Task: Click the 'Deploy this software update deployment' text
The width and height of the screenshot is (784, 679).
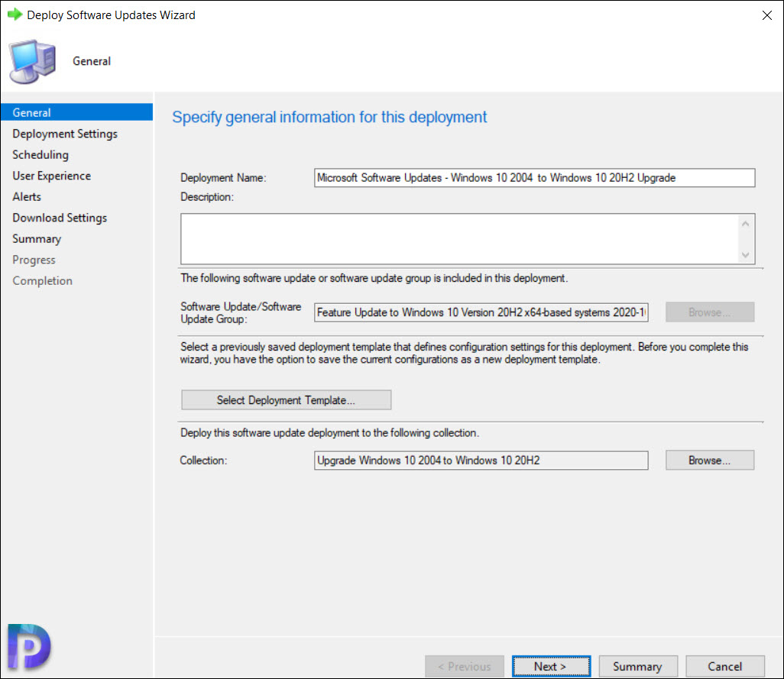Action: pyautogui.click(x=330, y=433)
